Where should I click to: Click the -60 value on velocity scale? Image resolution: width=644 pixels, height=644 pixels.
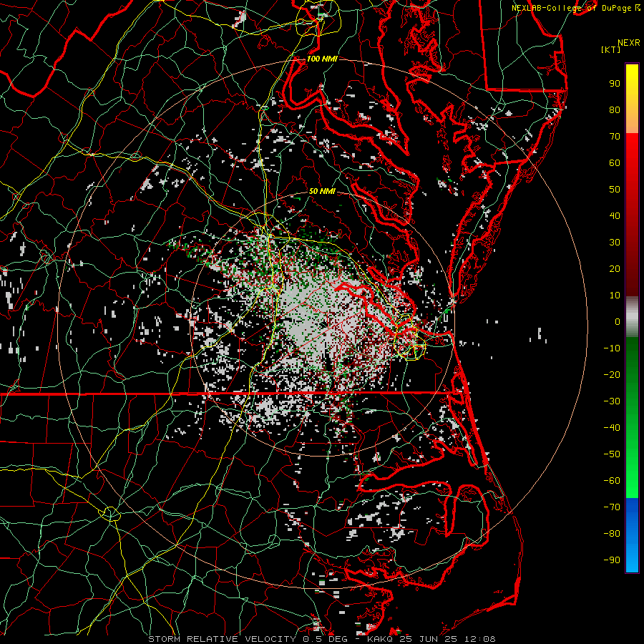pos(612,481)
